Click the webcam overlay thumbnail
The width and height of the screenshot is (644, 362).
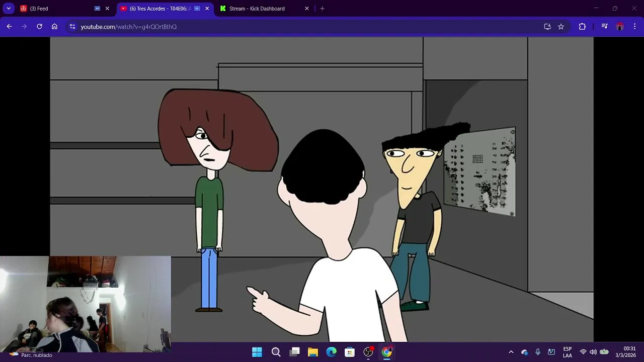point(86,304)
